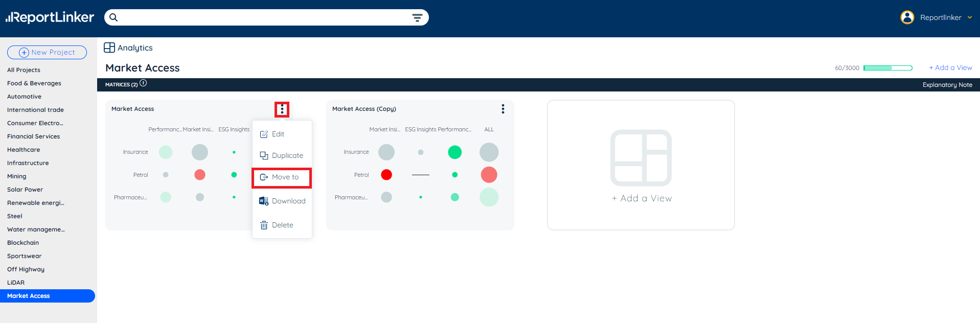Click the ReportLinker logo
Viewport: 980px width, 323px height.
[x=50, y=17]
